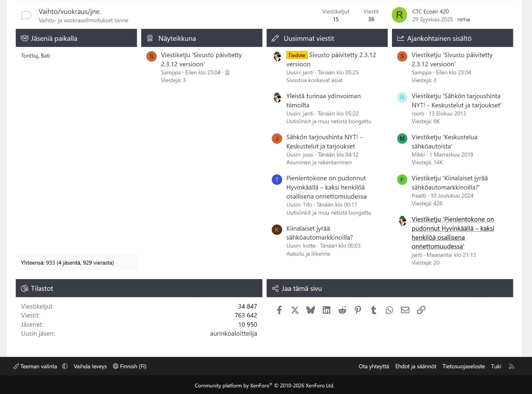Open the RSS feed icon

(x=511, y=366)
